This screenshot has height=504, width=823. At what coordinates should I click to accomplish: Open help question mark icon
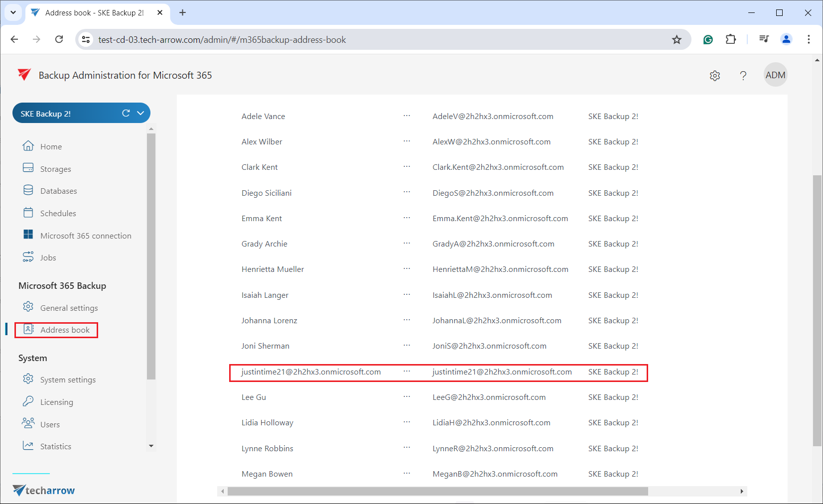click(743, 76)
